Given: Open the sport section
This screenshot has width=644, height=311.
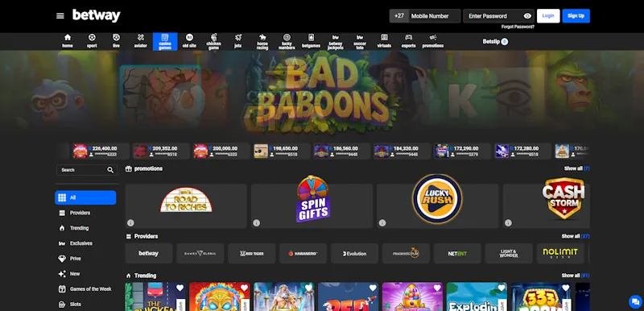Looking at the screenshot, I should click(x=92, y=41).
